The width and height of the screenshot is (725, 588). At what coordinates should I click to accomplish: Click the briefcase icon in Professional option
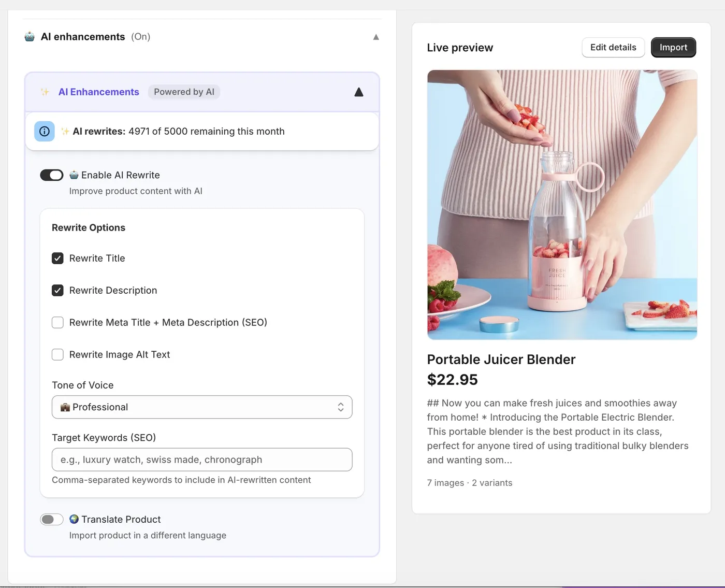pos(65,407)
